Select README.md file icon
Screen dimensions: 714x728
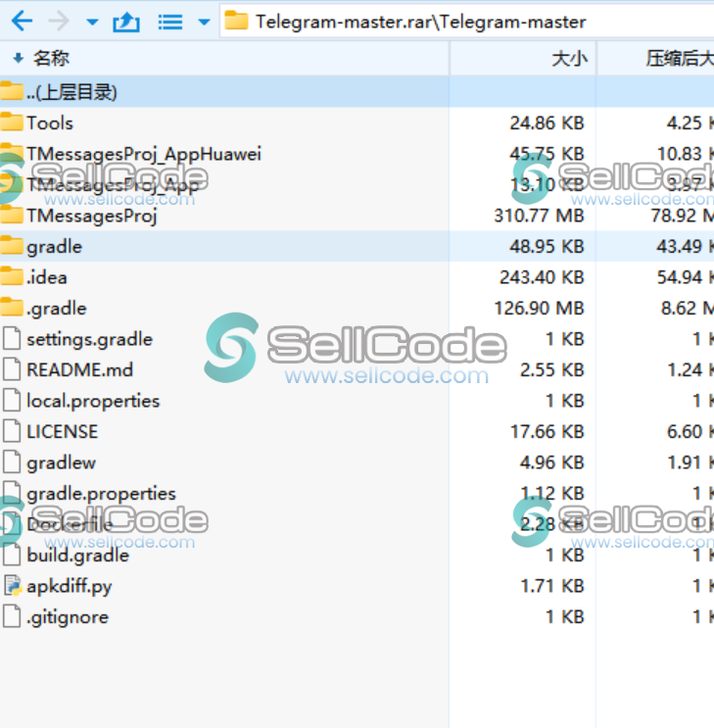pos(12,369)
